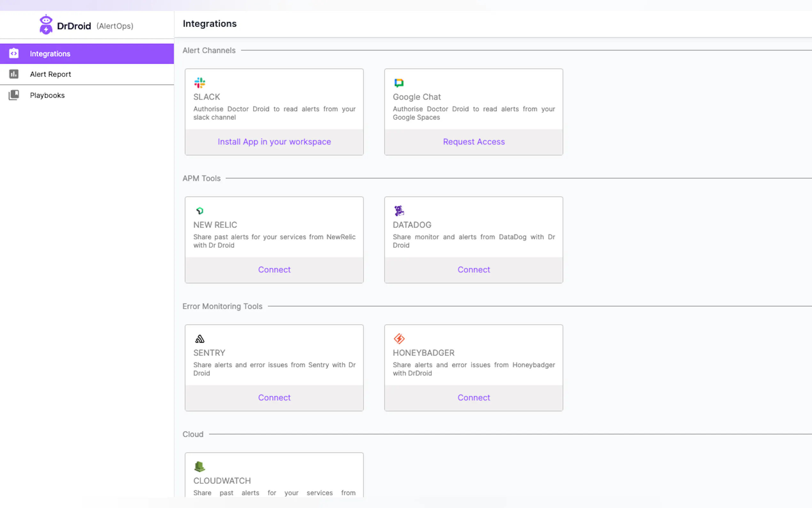Click the DrDroid robot logo icon
The image size is (812, 508).
46,25
